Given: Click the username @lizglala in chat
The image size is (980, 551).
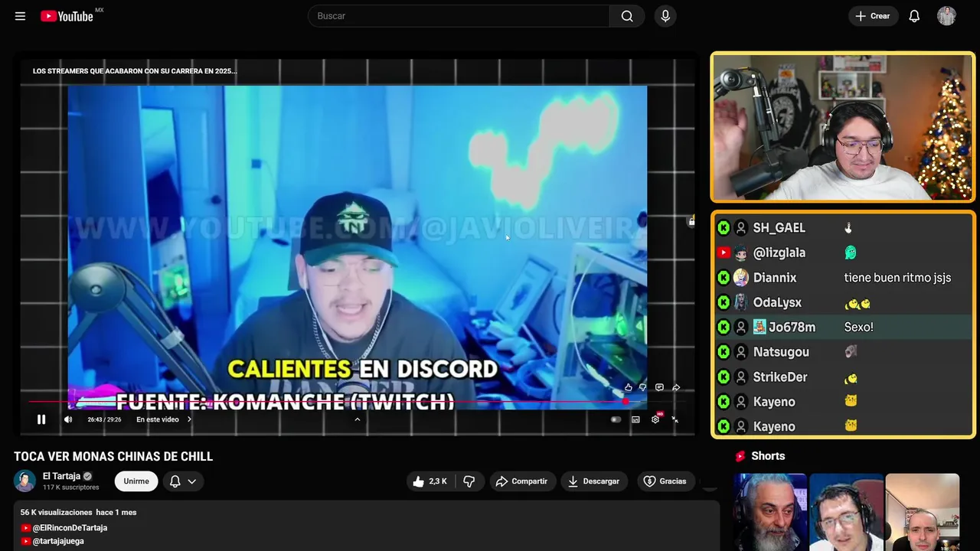Looking at the screenshot, I should (x=779, y=253).
